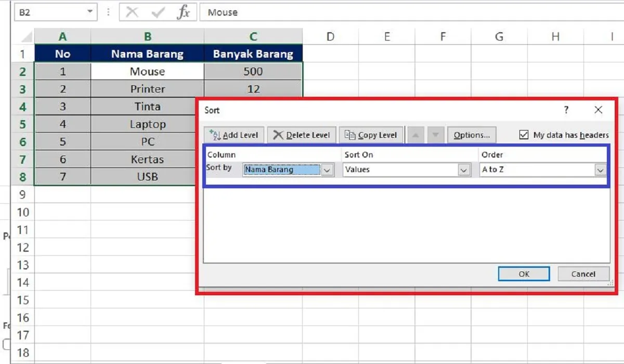The height and width of the screenshot is (364, 624).
Task: Select column C header
Action: [253, 36]
